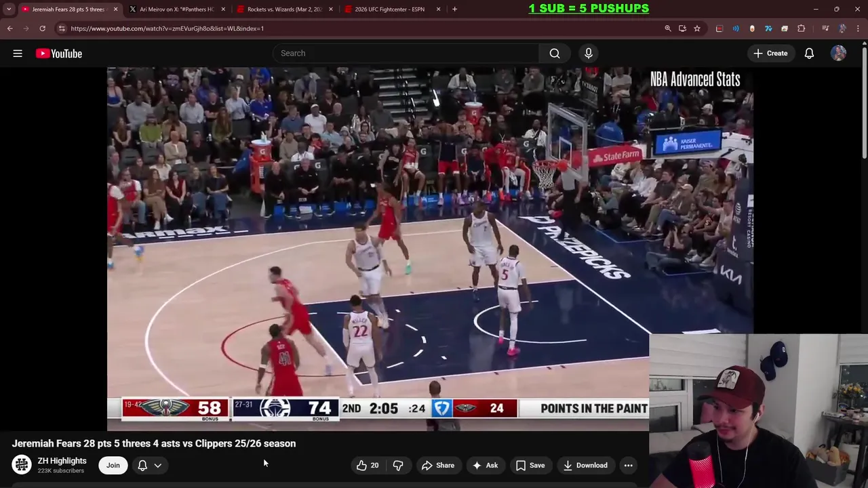The height and width of the screenshot is (488, 868).
Task: Open the YouTube hamburger guide menu
Action: (x=18, y=54)
